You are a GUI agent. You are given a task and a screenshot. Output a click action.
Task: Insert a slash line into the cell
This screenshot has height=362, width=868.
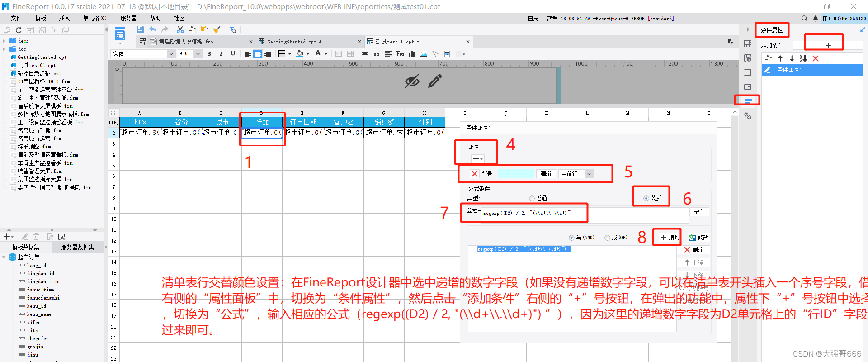(x=435, y=54)
